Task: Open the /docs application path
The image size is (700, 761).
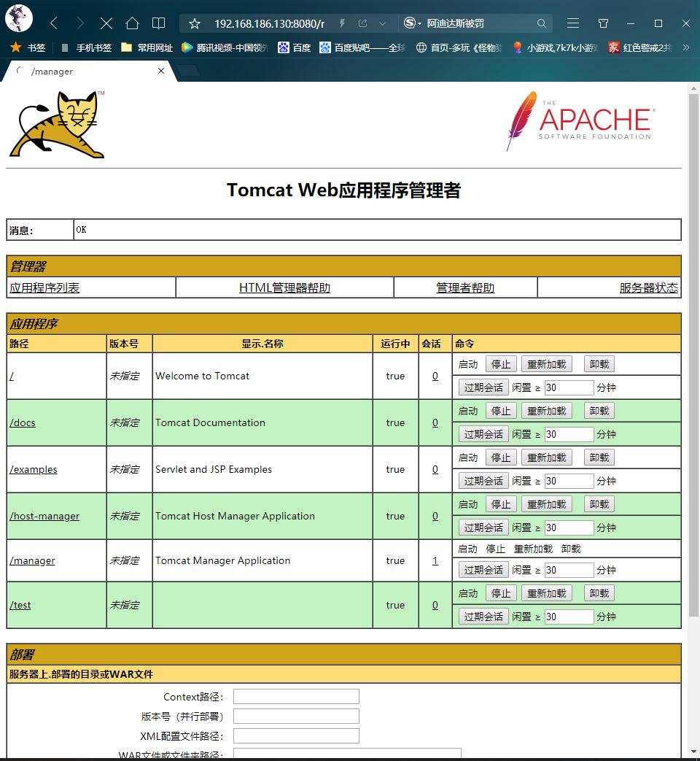Action: [x=23, y=422]
